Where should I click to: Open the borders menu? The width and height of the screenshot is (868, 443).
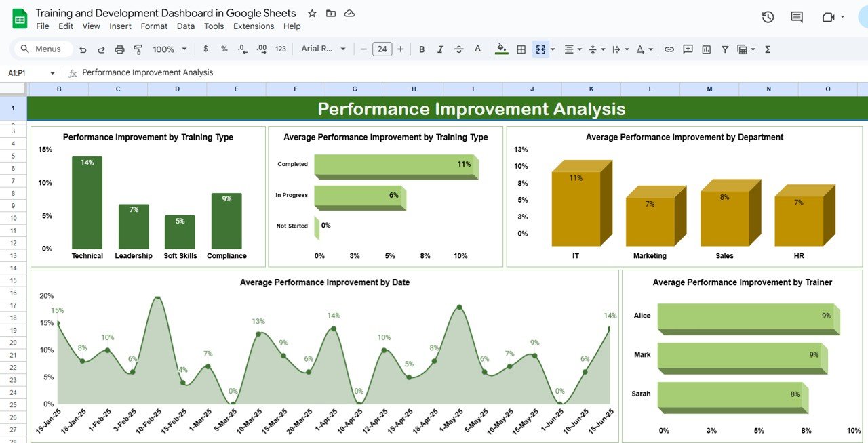(x=521, y=49)
